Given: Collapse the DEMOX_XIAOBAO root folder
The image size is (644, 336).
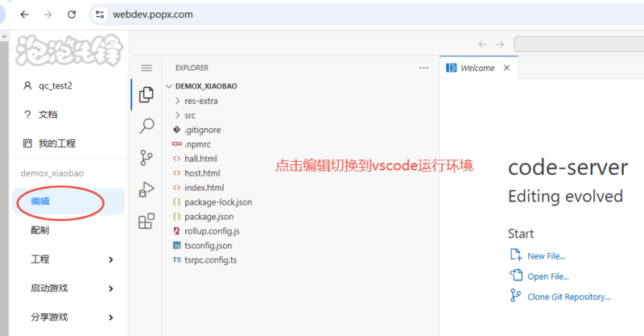Looking at the screenshot, I should (205, 85).
